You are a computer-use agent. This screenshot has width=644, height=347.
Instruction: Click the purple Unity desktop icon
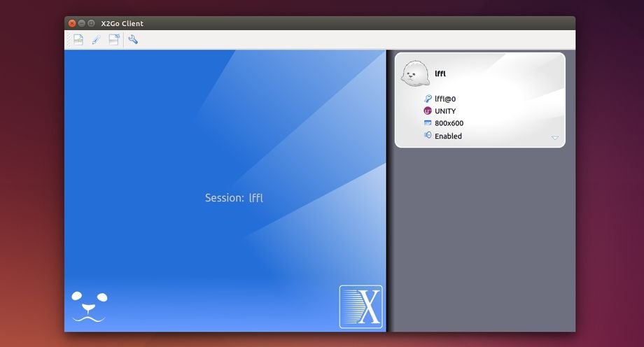(428, 111)
